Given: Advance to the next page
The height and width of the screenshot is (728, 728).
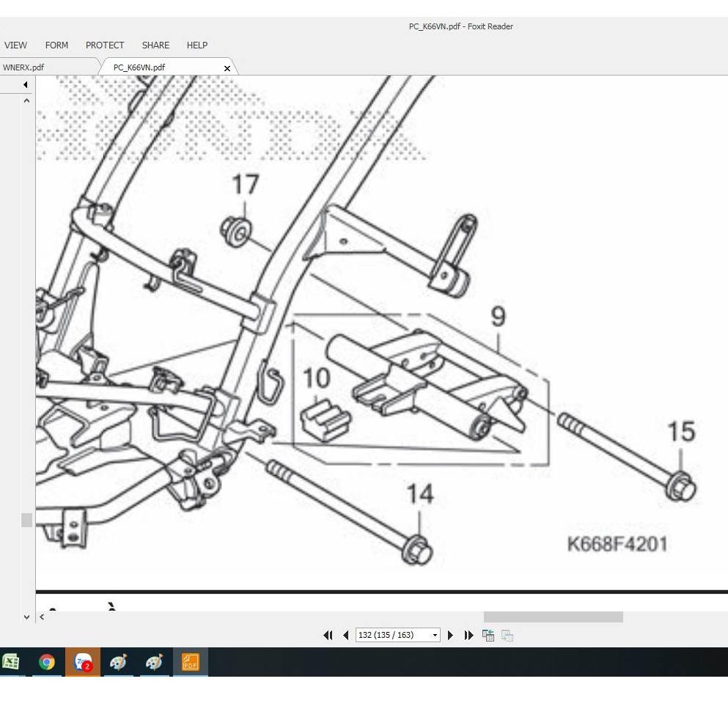Looking at the screenshot, I should (450, 636).
